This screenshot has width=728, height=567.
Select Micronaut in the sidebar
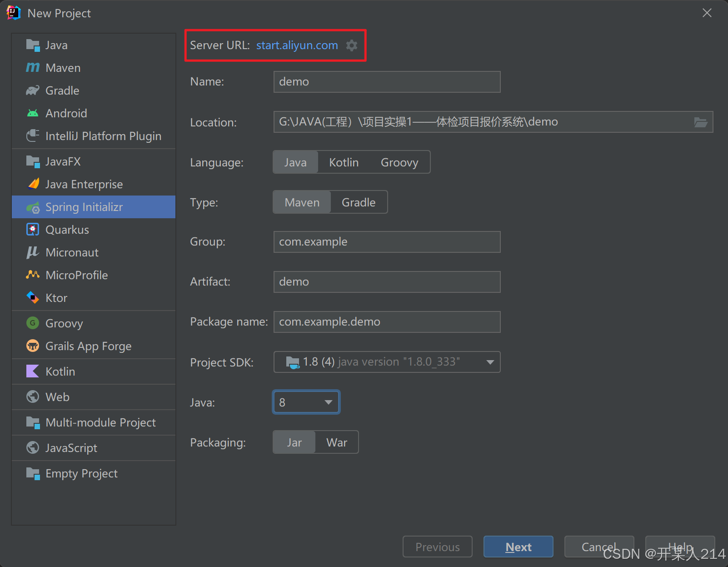pos(94,252)
